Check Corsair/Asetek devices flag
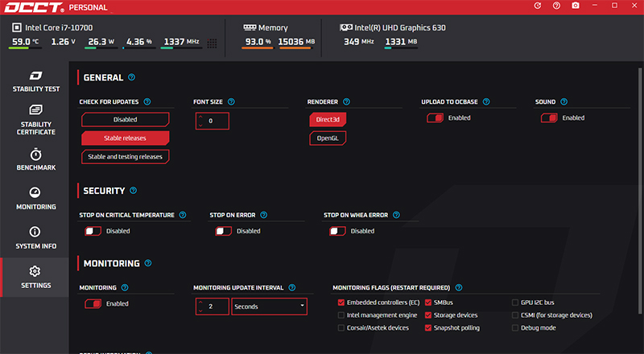Image resolution: width=644 pixels, height=354 pixels. 341,327
